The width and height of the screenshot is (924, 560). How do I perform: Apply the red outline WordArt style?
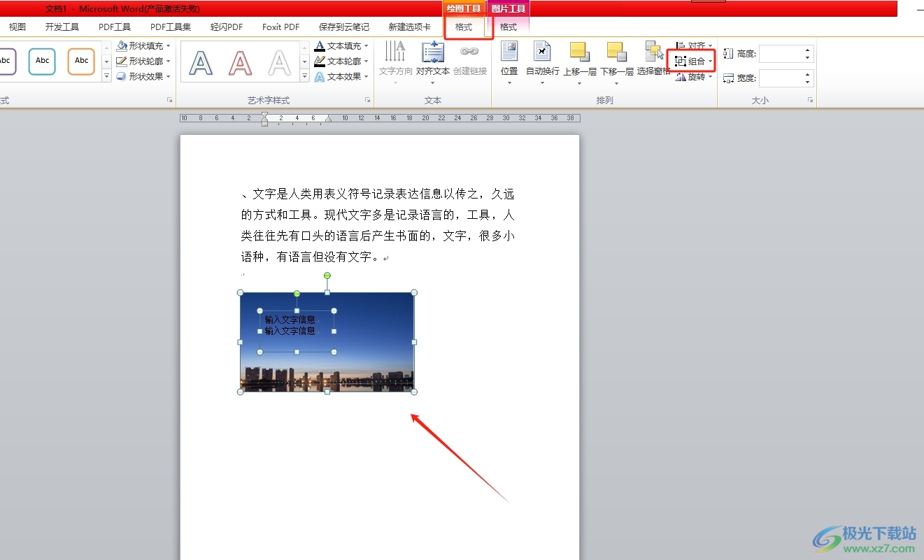(240, 62)
